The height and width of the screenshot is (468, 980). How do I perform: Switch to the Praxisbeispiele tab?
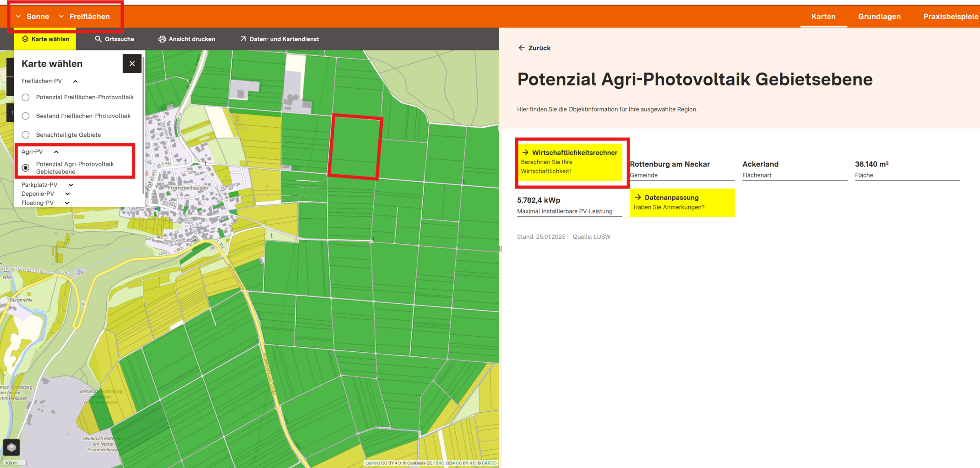coord(951,16)
